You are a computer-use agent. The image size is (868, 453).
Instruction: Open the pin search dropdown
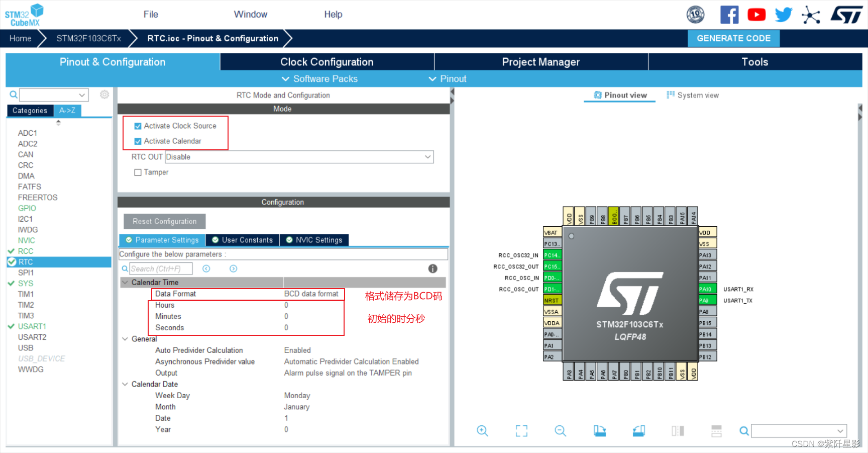[x=840, y=431]
